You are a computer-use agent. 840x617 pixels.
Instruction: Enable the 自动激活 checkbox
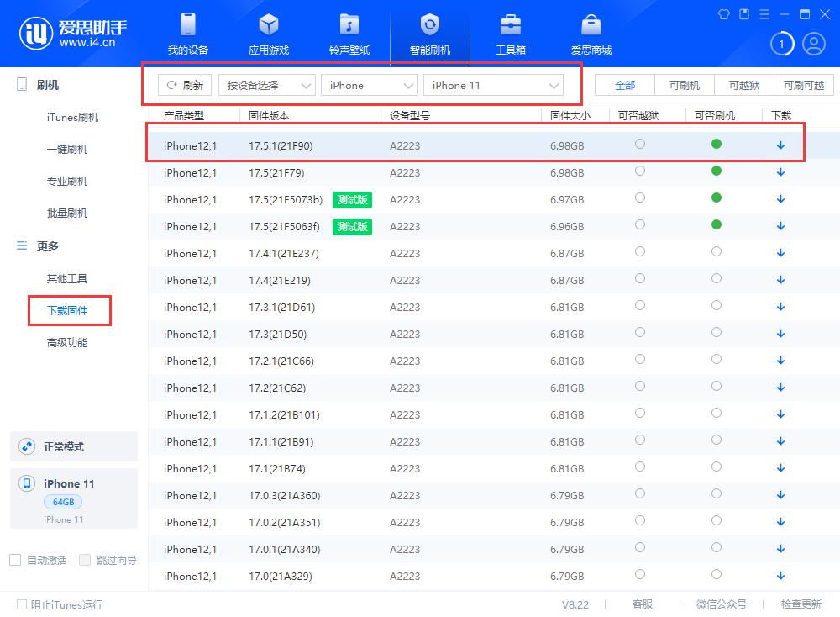16,560
